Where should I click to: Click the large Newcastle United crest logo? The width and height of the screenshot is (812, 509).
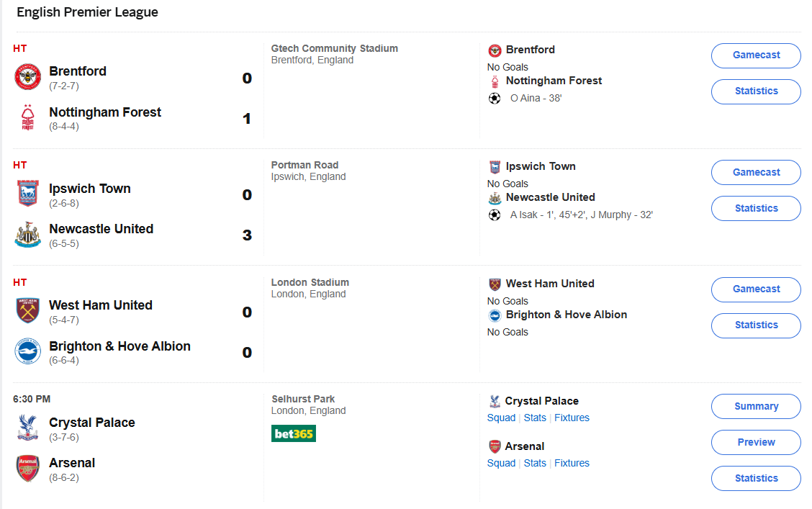tap(28, 235)
